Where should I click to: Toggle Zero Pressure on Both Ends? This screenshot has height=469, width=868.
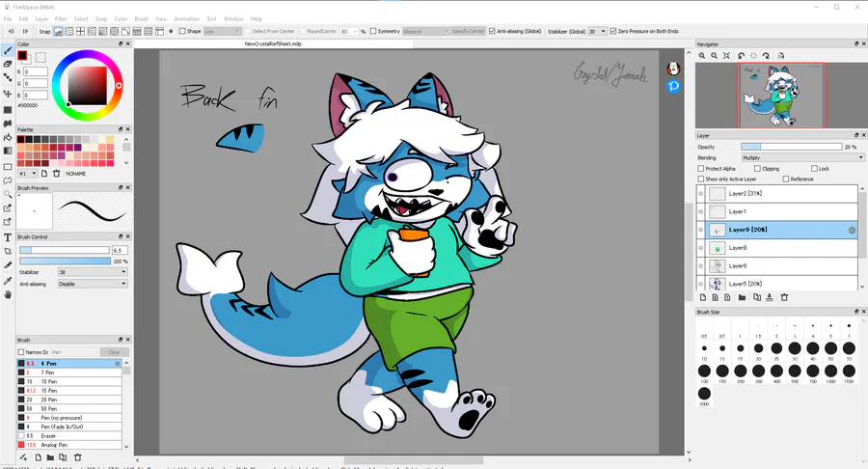click(x=613, y=32)
